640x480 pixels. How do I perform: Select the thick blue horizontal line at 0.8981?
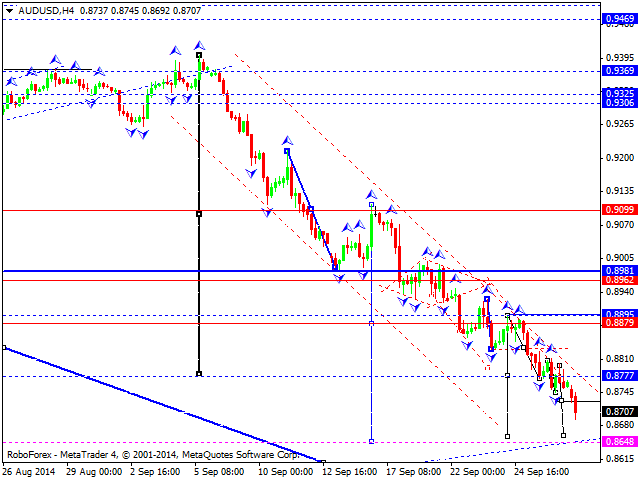pyautogui.click(x=301, y=271)
